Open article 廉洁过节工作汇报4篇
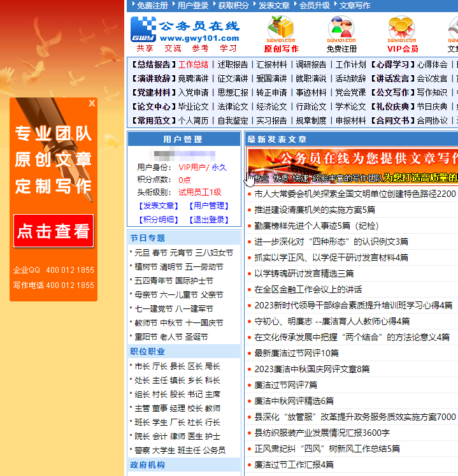 pos(294,465)
